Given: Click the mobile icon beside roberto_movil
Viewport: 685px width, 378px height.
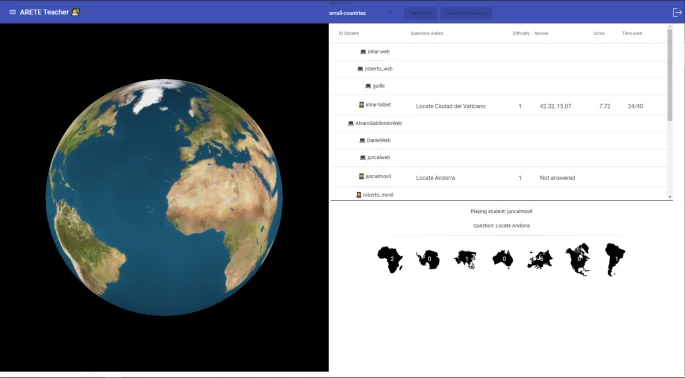Looking at the screenshot, I should pos(359,195).
